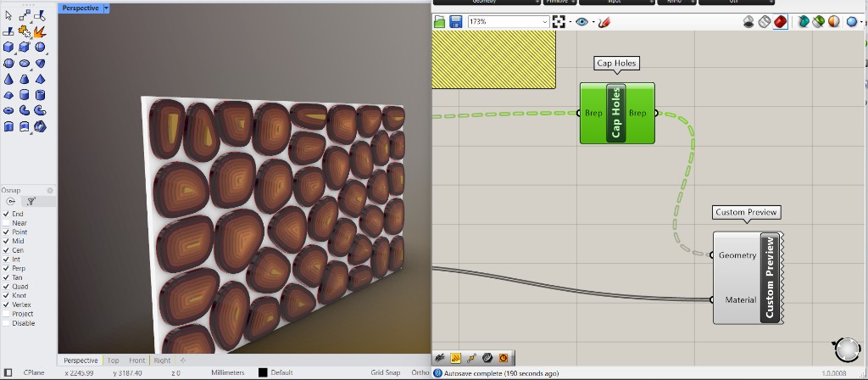Viewport: 868px width, 380px height.
Task: Switch to wireframe preview mode
Action: pyautogui.click(x=764, y=21)
